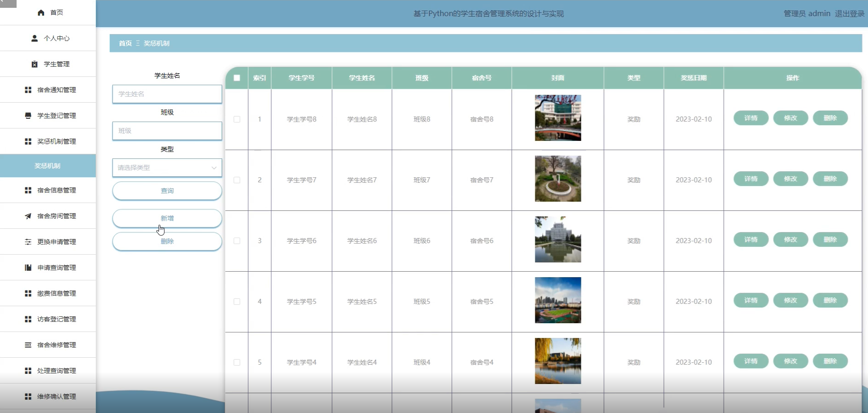Check the row checkbox for 学生学号4
The width and height of the screenshot is (868, 413).
(237, 362)
